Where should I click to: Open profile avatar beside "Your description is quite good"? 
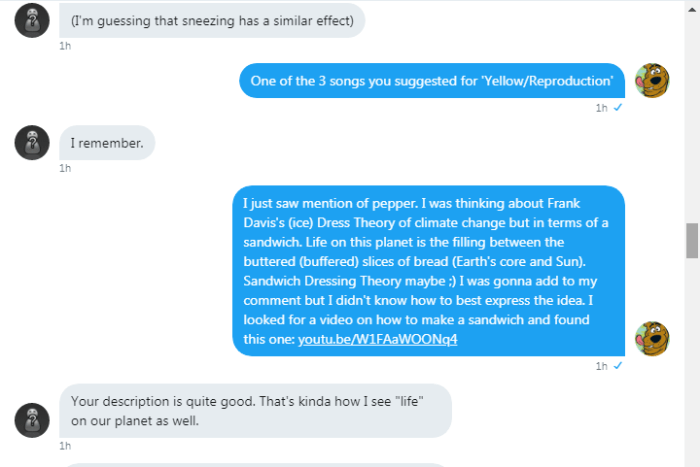(x=32, y=420)
